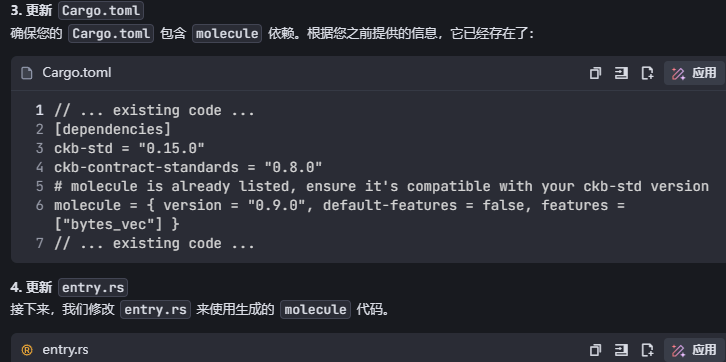Place cursor on the ckb-std = "0.15.0" line
The width and height of the screenshot is (726, 362).
129,149
